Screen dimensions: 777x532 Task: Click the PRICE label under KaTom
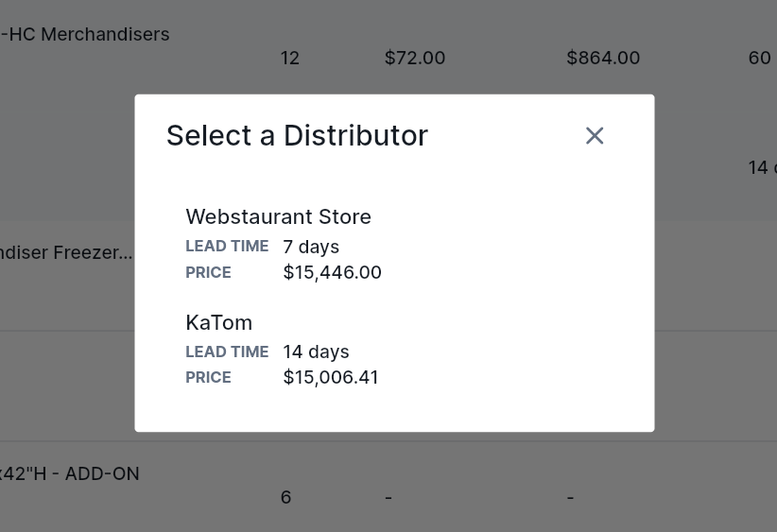tap(208, 378)
